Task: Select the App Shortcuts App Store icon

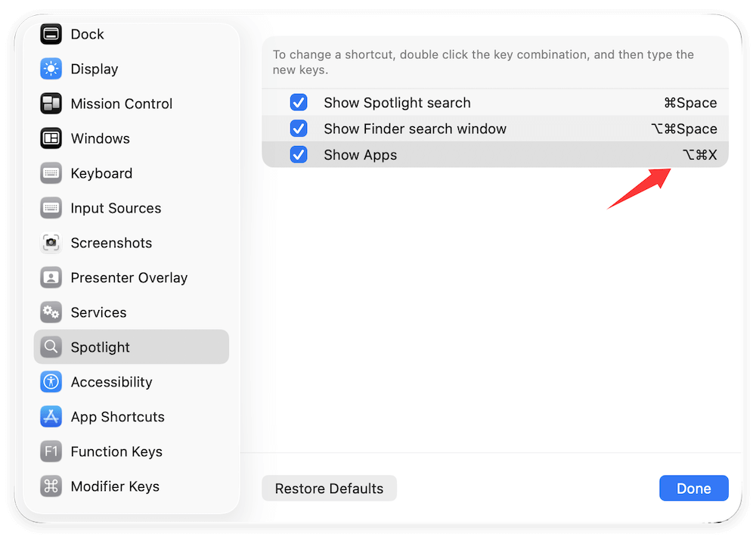Action: (50, 417)
